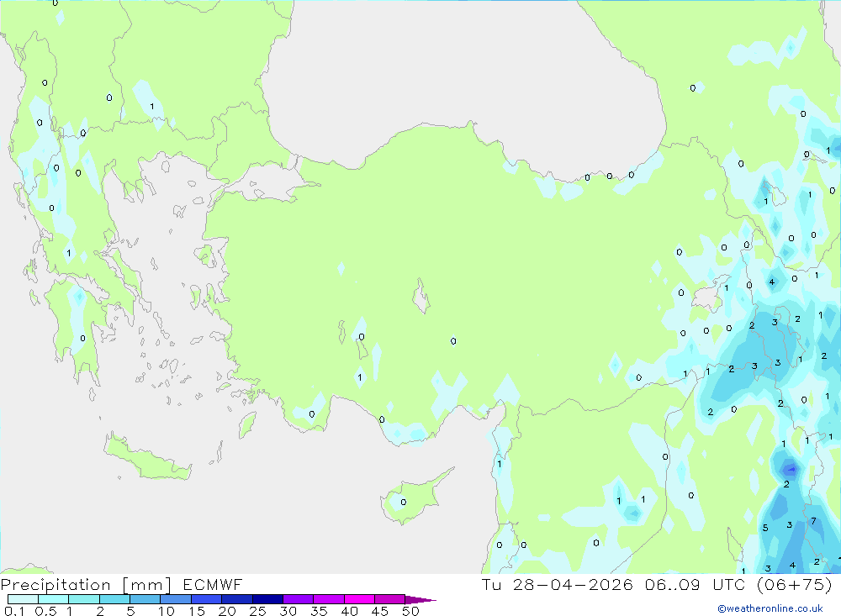Click the '(06+75)' forecast offset text
This screenshot has height=616, width=841.
pyautogui.click(x=795, y=584)
